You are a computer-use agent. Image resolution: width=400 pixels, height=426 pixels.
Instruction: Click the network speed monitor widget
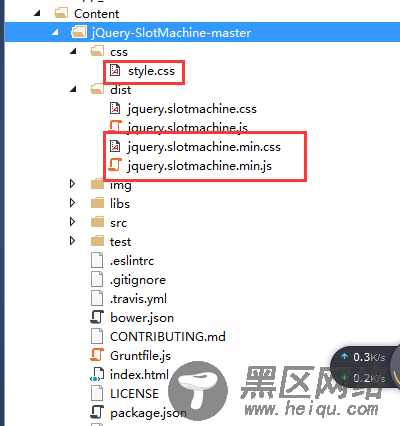coord(365,367)
